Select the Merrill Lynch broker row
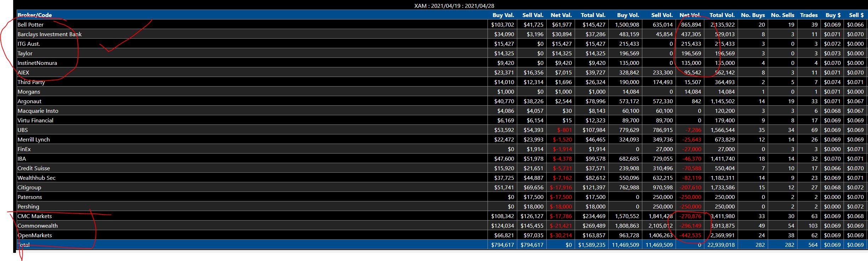 (x=441, y=139)
